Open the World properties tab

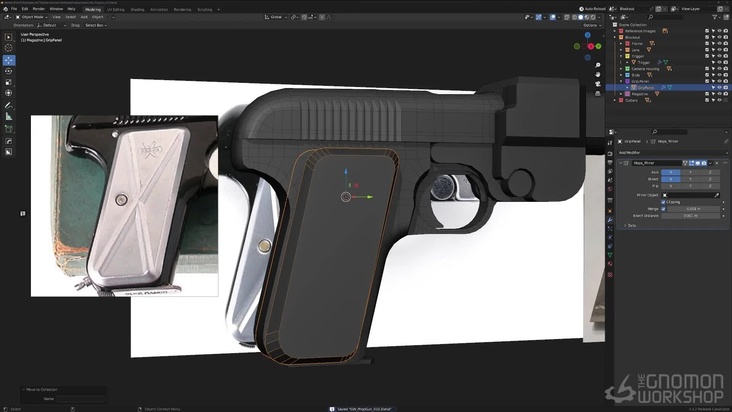[x=610, y=189]
